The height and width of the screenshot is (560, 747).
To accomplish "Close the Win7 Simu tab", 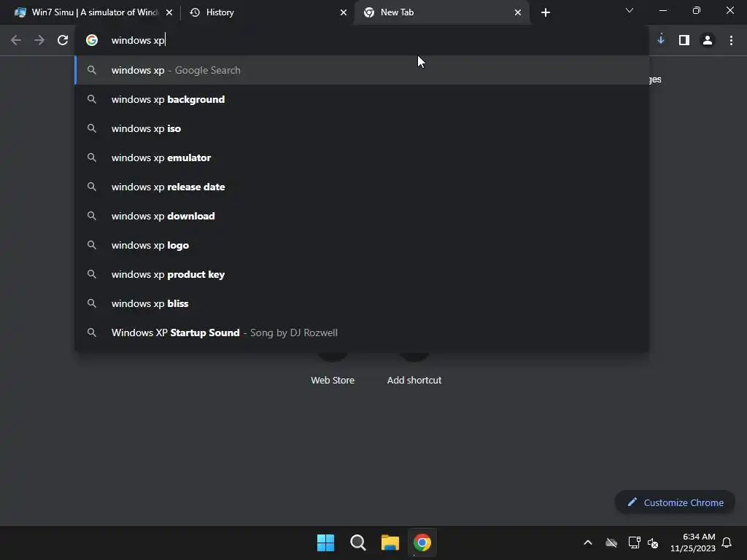I will click(x=169, y=12).
